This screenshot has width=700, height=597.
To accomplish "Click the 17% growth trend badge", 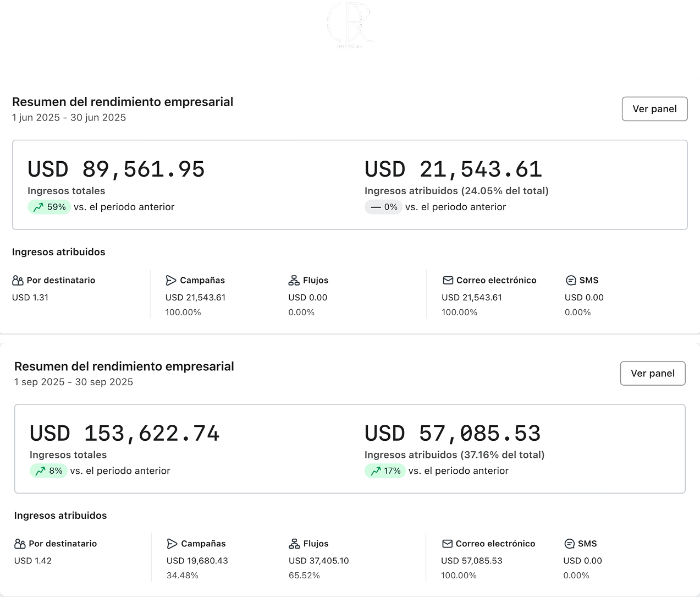I will click(385, 471).
